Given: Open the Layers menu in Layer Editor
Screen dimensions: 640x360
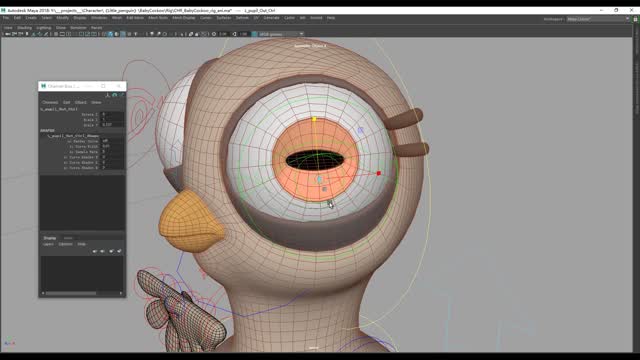Looking at the screenshot, I should coord(48,244).
